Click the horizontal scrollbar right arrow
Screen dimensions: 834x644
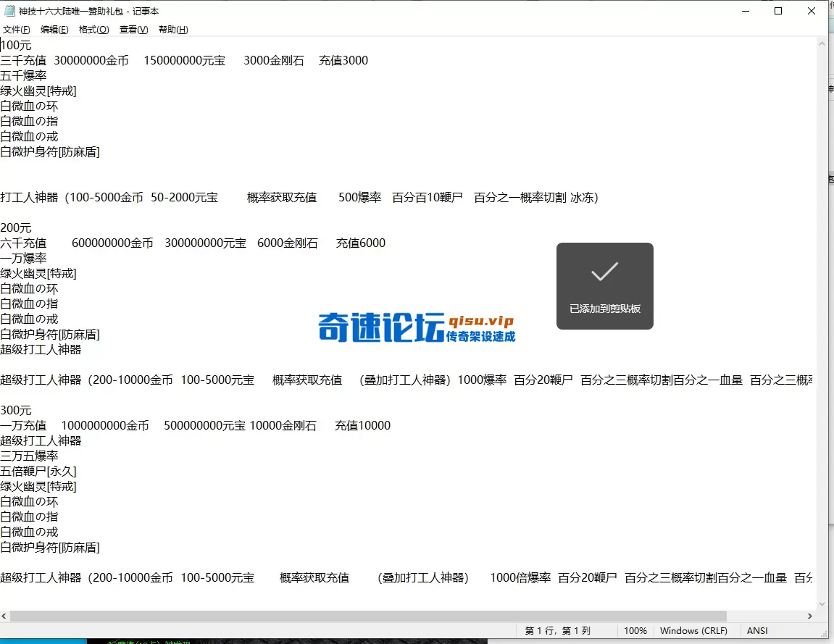tap(810, 616)
